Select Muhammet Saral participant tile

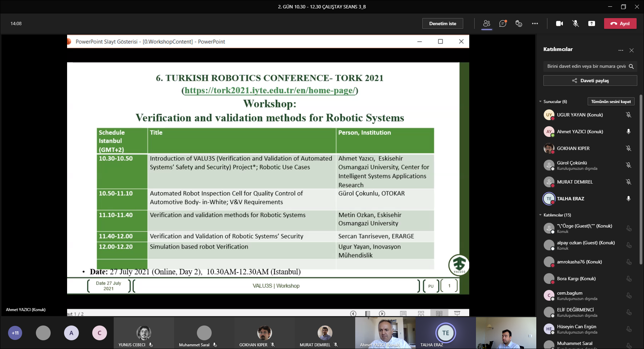(x=204, y=333)
